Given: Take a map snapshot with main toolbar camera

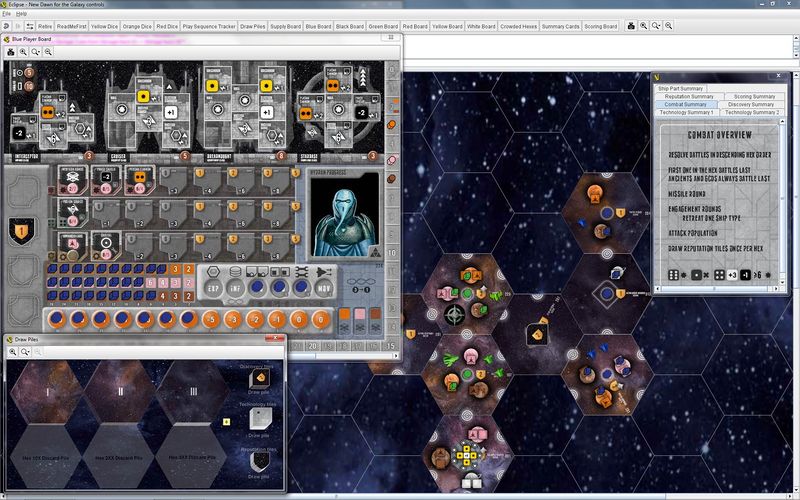Looking at the screenshot, I should tap(631, 26).
